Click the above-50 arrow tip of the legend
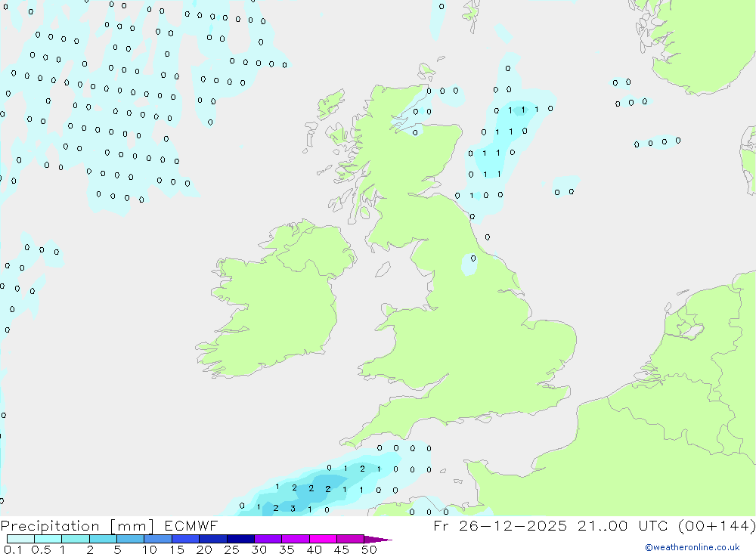 click(x=378, y=540)
